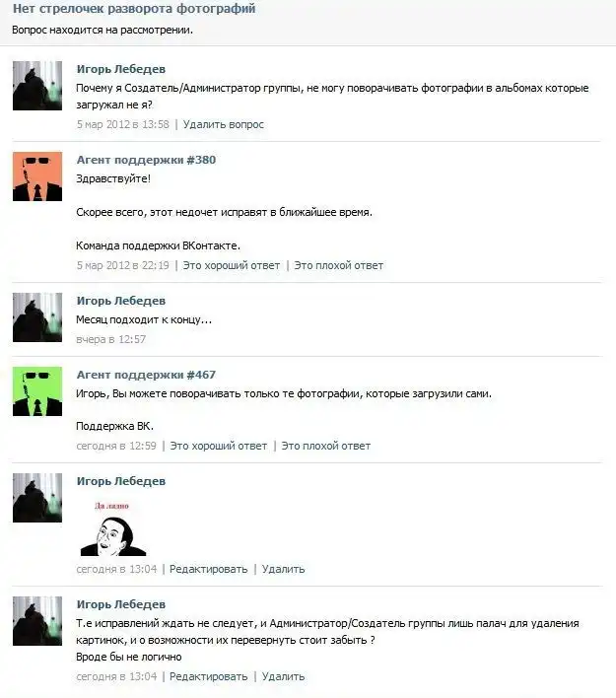
Task: Open Игорь Лебедев name above the final message
Action: click(x=121, y=604)
